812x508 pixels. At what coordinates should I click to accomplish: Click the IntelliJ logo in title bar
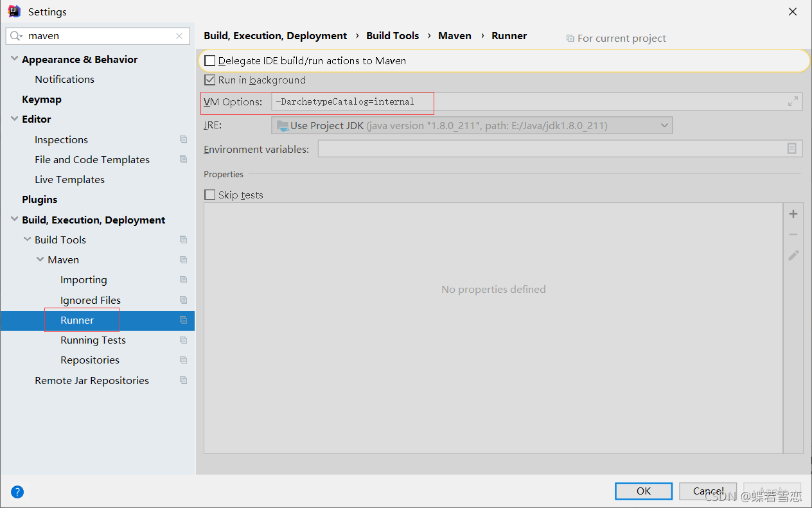coord(14,11)
